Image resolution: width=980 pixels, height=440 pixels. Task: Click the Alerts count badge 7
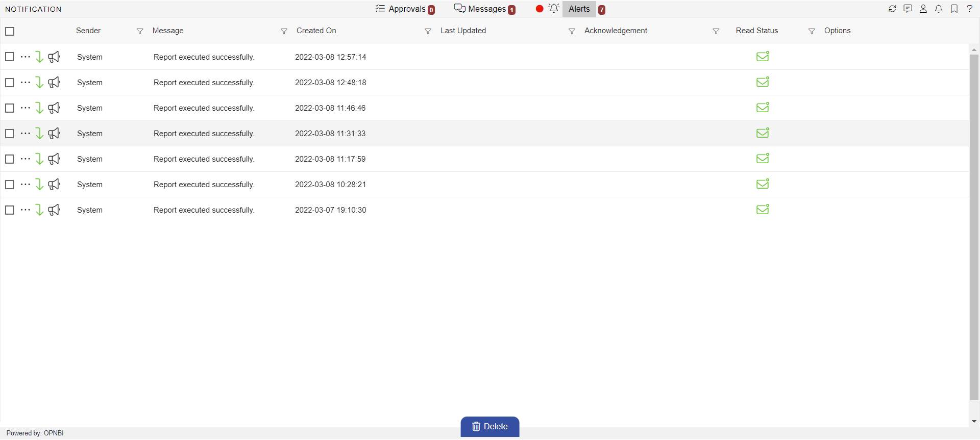[x=602, y=10]
